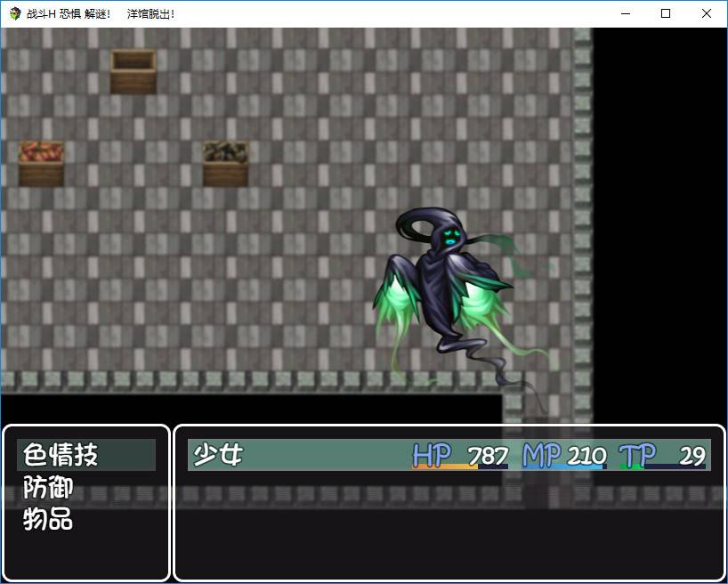728x584 pixels.
Task: Maximize the game window
Action: coord(666,13)
